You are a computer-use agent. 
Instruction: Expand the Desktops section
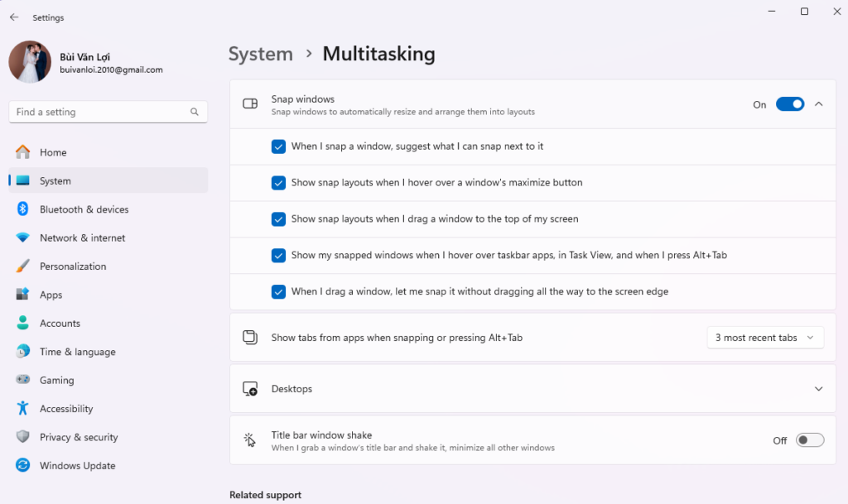point(818,389)
